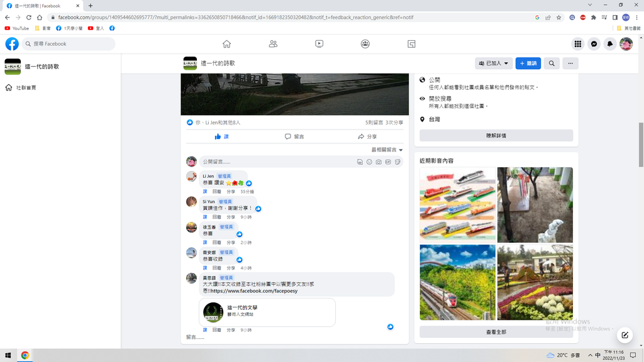Image resolution: width=644 pixels, height=362 pixels.
Task: Toggle the Like button on the post
Action: click(x=221, y=136)
